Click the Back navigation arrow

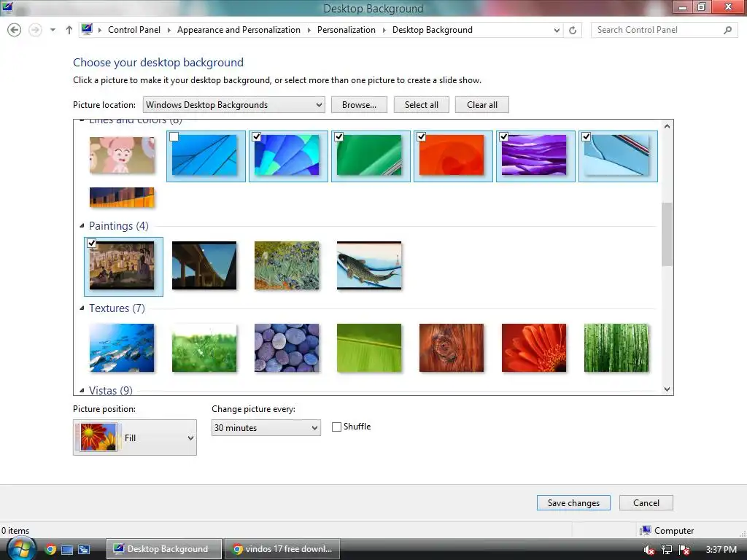pyautogui.click(x=15, y=30)
